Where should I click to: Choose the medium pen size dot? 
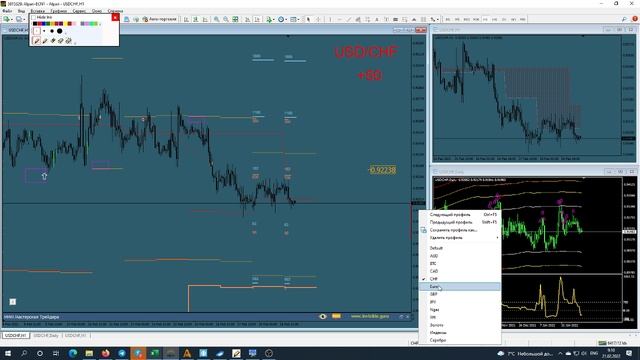(x=52, y=31)
